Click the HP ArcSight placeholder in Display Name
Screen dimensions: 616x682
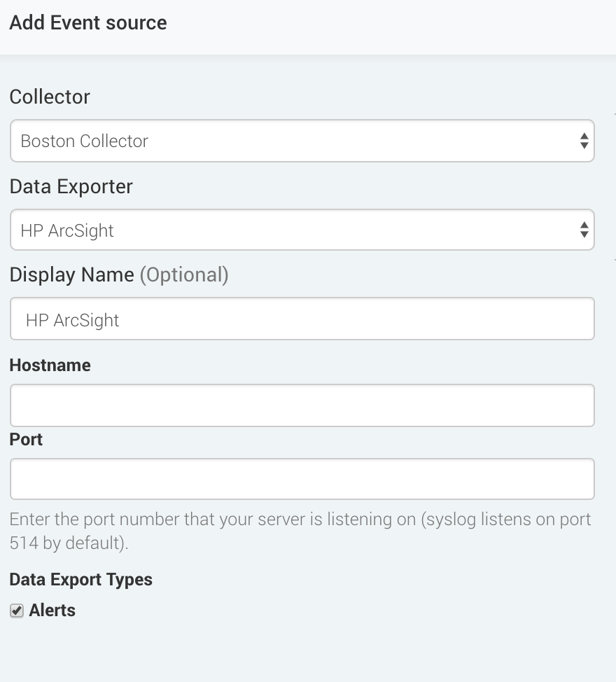[73, 321]
